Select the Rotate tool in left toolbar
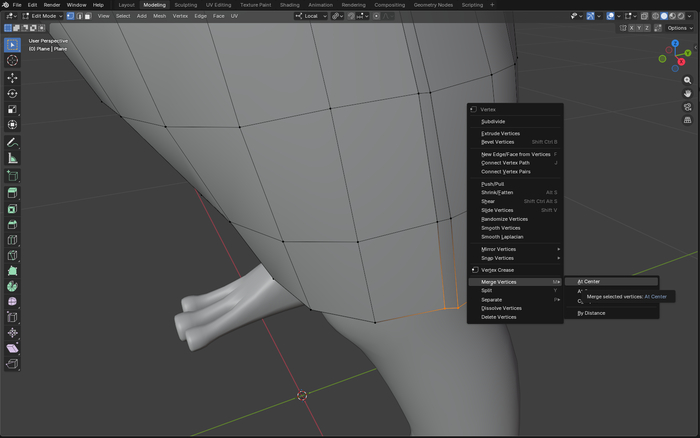 [13, 93]
